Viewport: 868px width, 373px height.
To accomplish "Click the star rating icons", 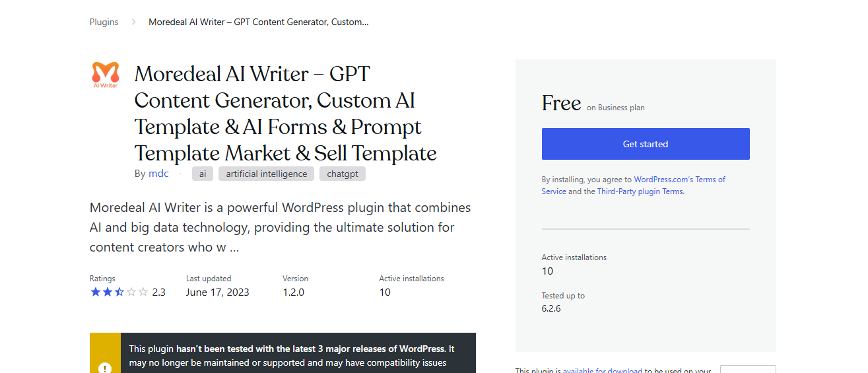I will (119, 292).
